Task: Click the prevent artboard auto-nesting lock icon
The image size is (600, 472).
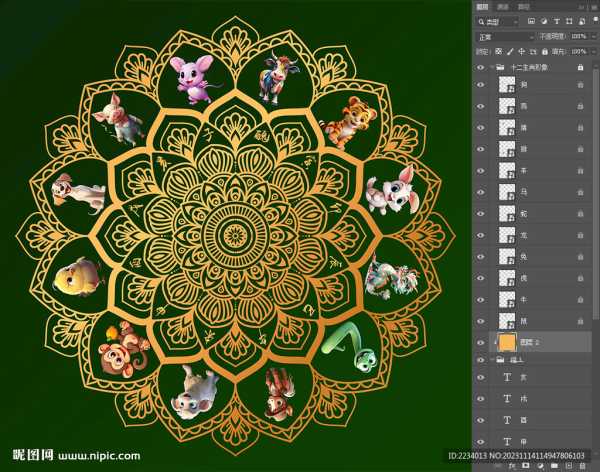Action: click(x=533, y=51)
